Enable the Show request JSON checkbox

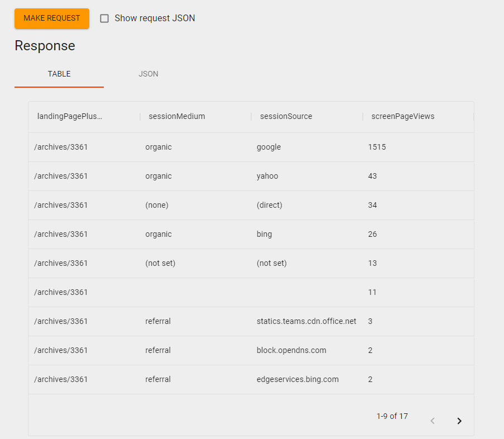pos(104,18)
